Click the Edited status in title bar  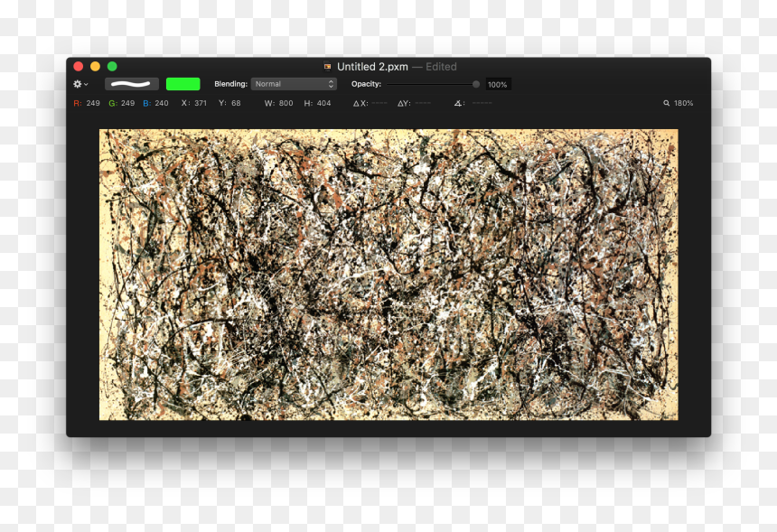click(x=441, y=66)
